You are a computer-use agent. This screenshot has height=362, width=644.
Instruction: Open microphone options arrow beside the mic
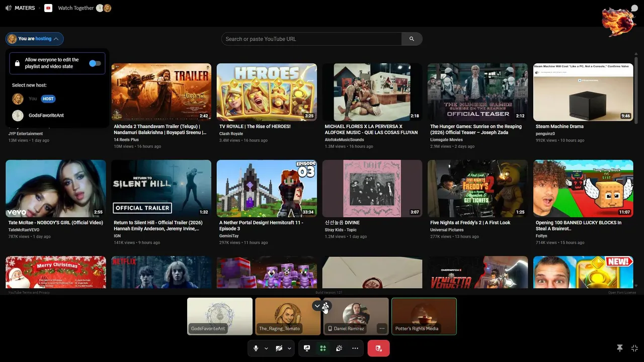pos(266,348)
